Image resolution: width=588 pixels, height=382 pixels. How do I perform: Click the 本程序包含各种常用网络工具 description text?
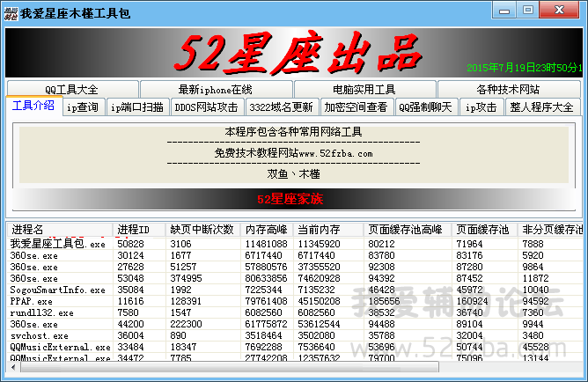point(294,132)
